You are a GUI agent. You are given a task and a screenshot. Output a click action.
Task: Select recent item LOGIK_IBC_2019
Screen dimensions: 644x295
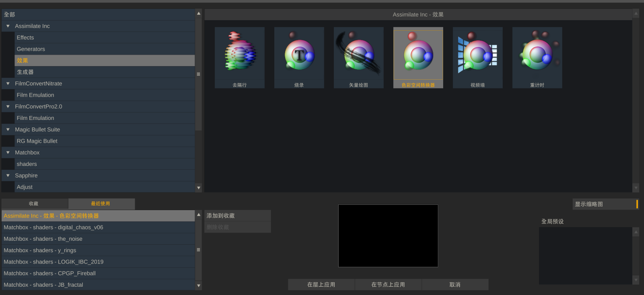click(98, 262)
